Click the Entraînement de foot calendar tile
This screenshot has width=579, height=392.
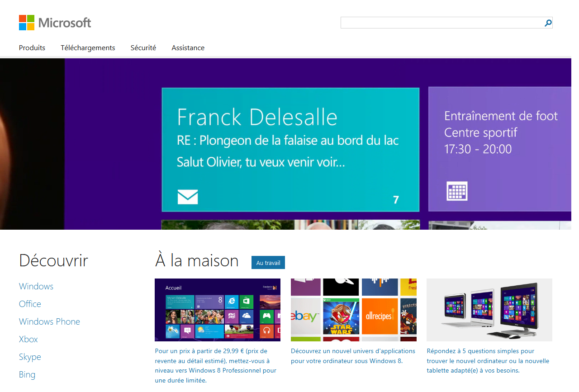click(x=500, y=150)
